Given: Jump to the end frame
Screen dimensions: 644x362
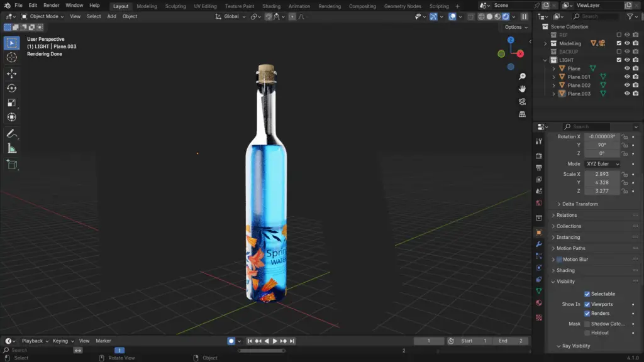Looking at the screenshot, I should pos(292,341).
